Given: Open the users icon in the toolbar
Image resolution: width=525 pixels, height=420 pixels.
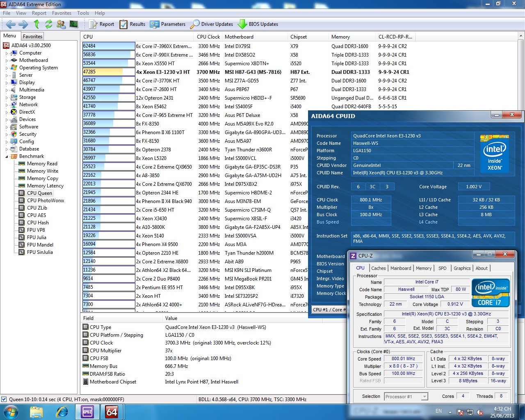Looking at the screenshot, I should click(x=61, y=24).
